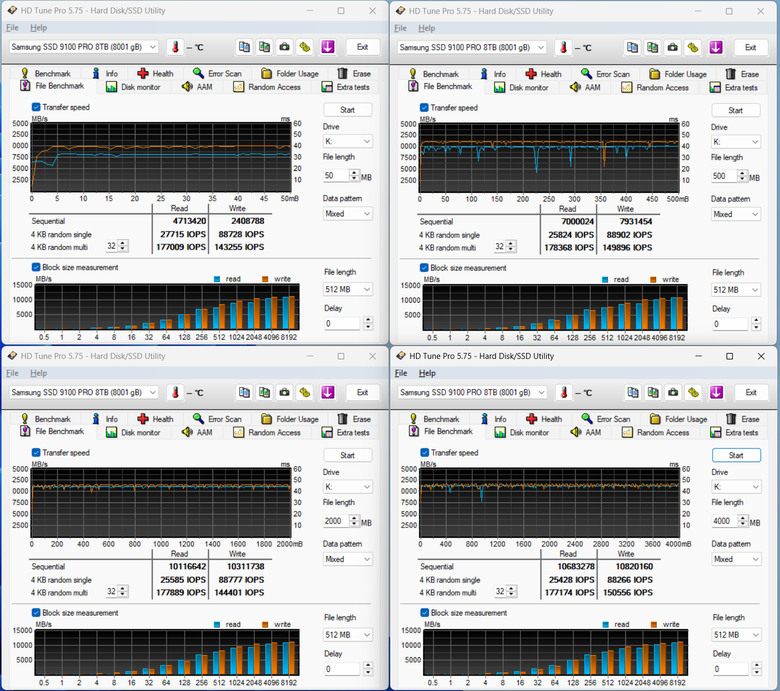Toggle the Transfer speed checkbox in the 500 MB window
780x691 pixels.
(x=424, y=107)
